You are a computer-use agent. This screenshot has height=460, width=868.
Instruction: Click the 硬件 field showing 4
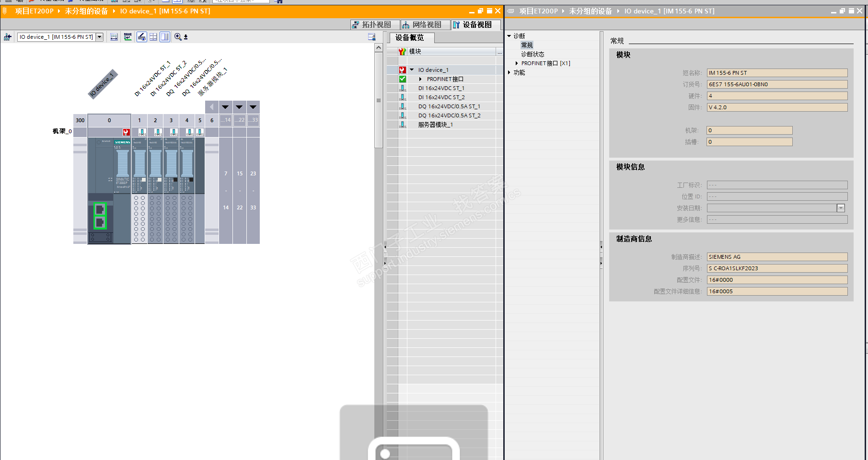777,96
